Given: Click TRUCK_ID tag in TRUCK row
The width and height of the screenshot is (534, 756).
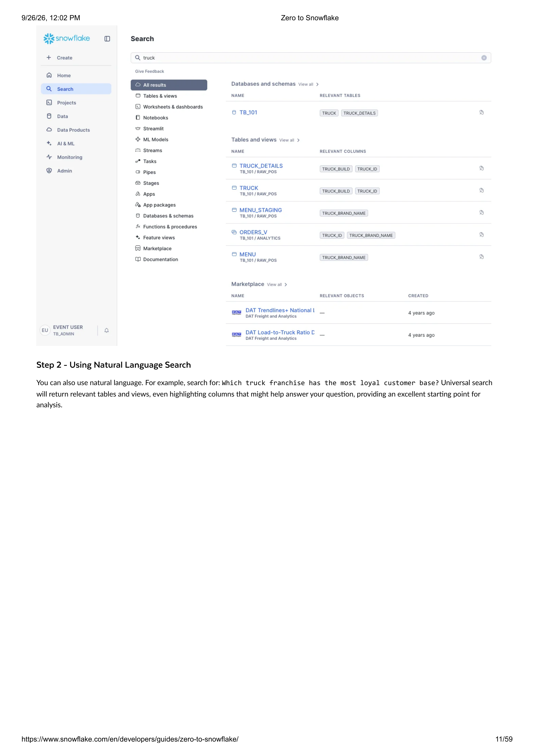Looking at the screenshot, I should tap(367, 191).
